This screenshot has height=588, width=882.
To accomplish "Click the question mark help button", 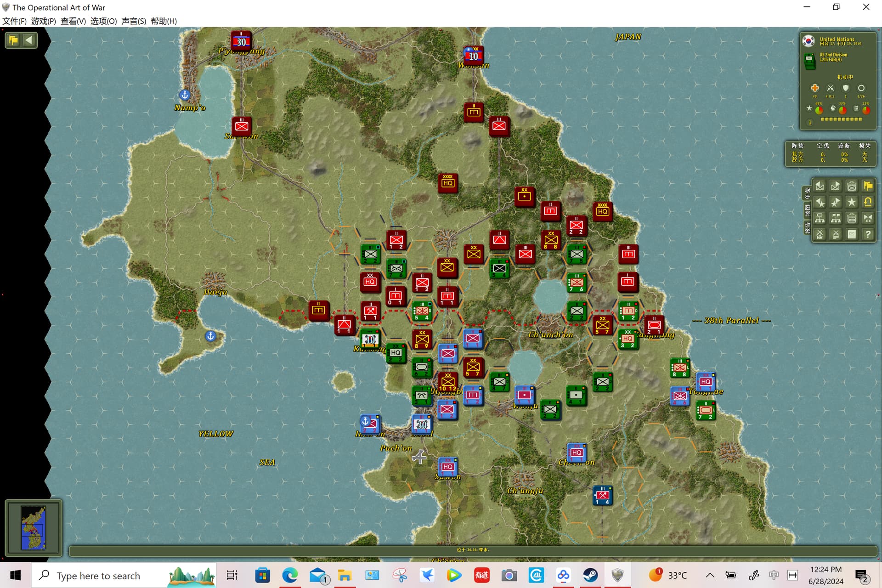I will click(x=868, y=234).
